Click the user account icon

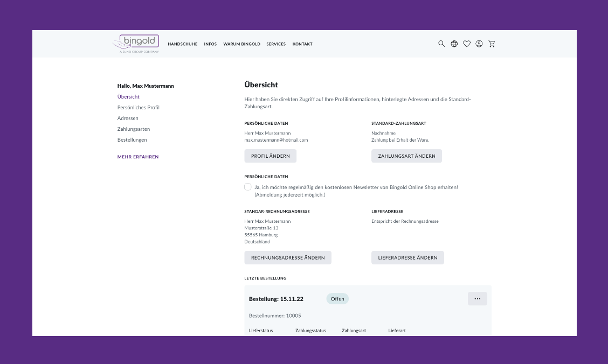479,44
